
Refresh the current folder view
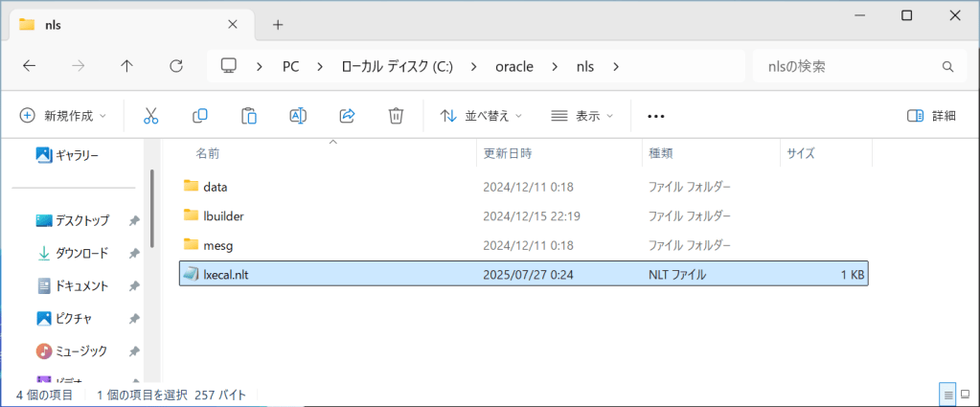[175, 66]
